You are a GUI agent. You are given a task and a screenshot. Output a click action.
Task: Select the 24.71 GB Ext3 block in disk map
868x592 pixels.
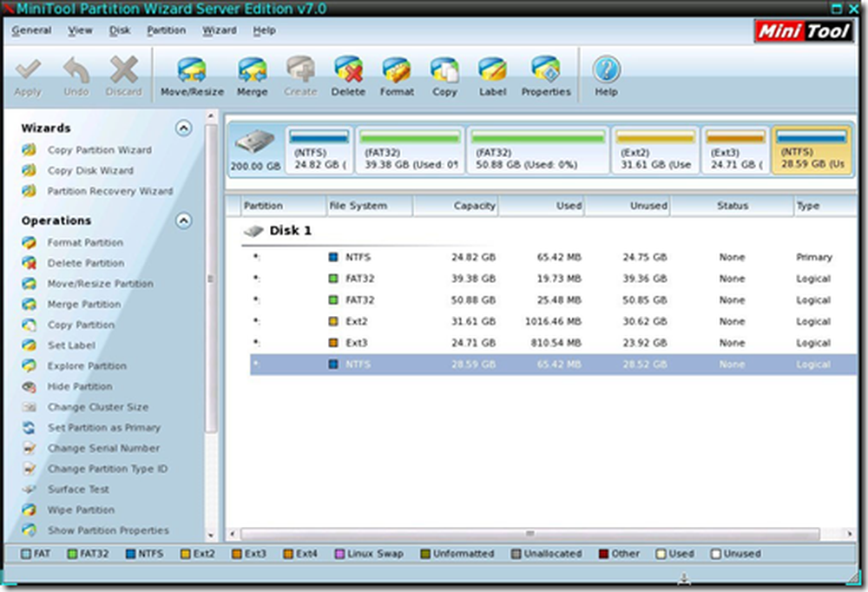[x=736, y=150]
